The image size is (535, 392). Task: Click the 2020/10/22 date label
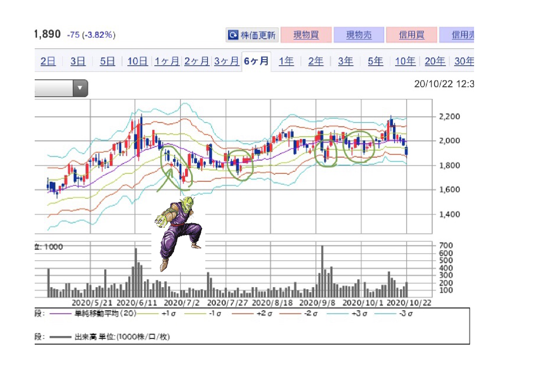click(x=409, y=303)
